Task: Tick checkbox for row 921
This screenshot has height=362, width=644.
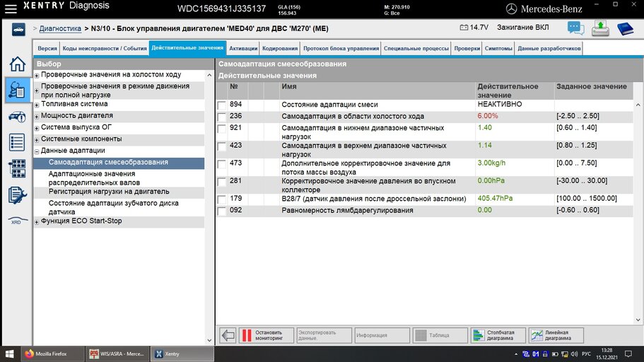Action: tap(222, 129)
